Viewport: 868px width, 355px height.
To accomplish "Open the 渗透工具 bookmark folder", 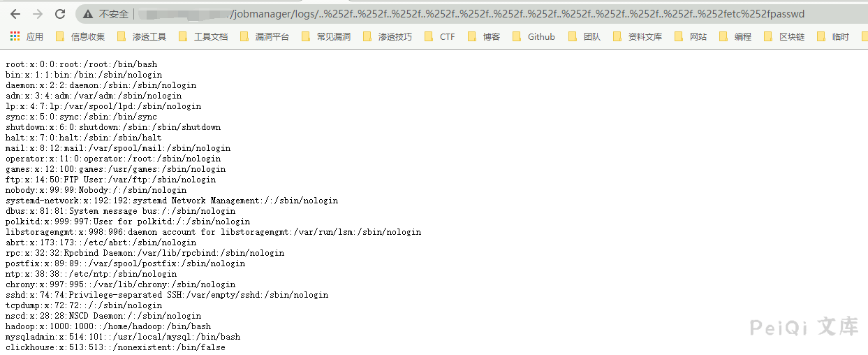I will point(142,37).
